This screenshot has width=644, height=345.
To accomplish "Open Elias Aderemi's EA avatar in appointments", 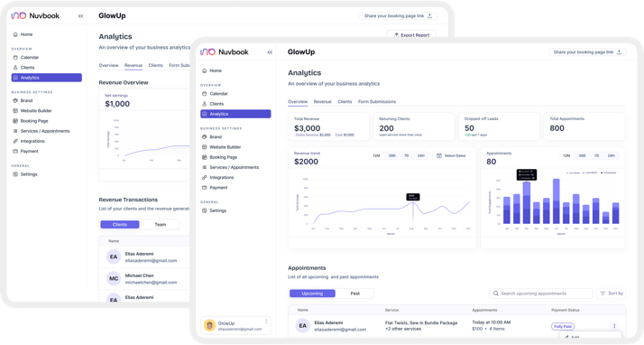I will (303, 326).
